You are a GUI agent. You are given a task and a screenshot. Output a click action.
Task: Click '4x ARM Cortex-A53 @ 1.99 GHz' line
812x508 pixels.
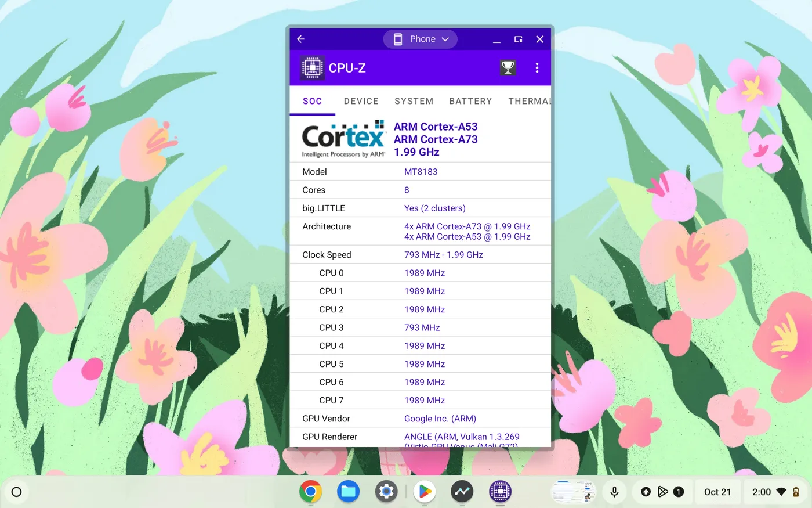coord(467,237)
